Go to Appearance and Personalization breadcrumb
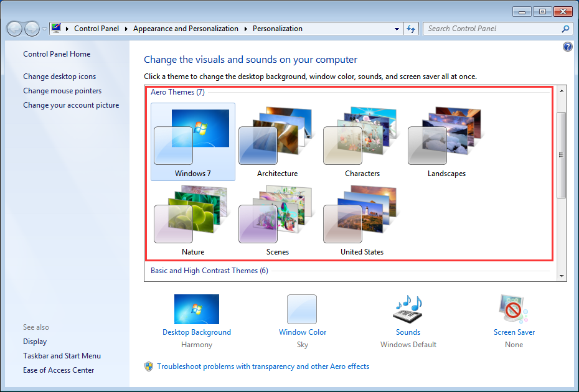 point(186,29)
